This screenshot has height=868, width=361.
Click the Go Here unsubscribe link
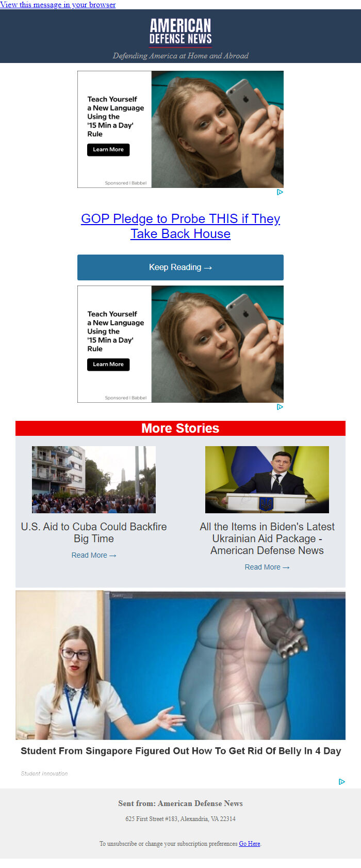point(250,844)
